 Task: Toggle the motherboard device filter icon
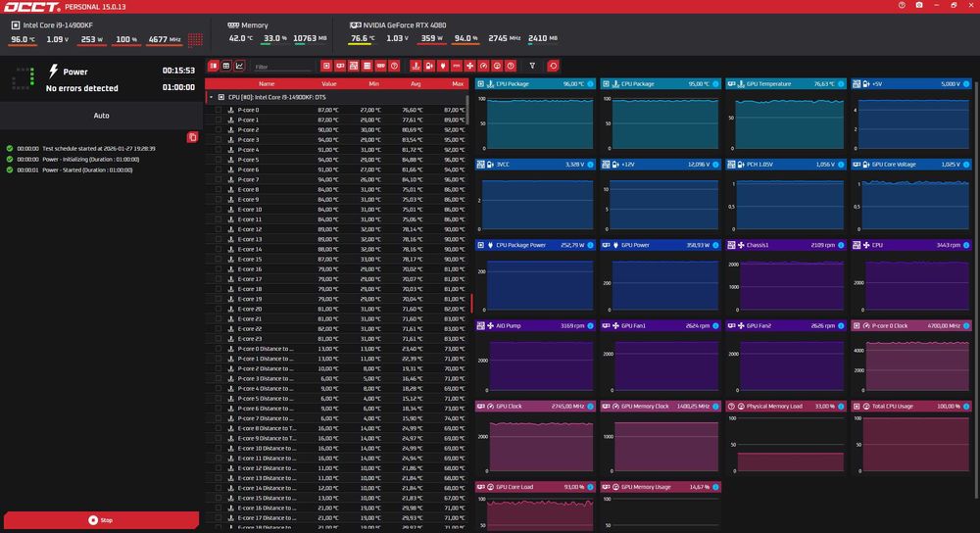[x=353, y=66]
